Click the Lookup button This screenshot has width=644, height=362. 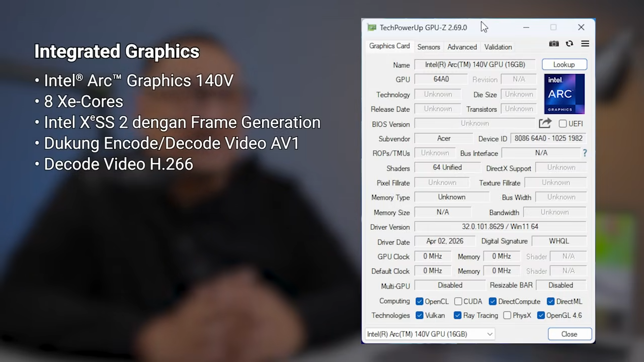click(564, 64)
